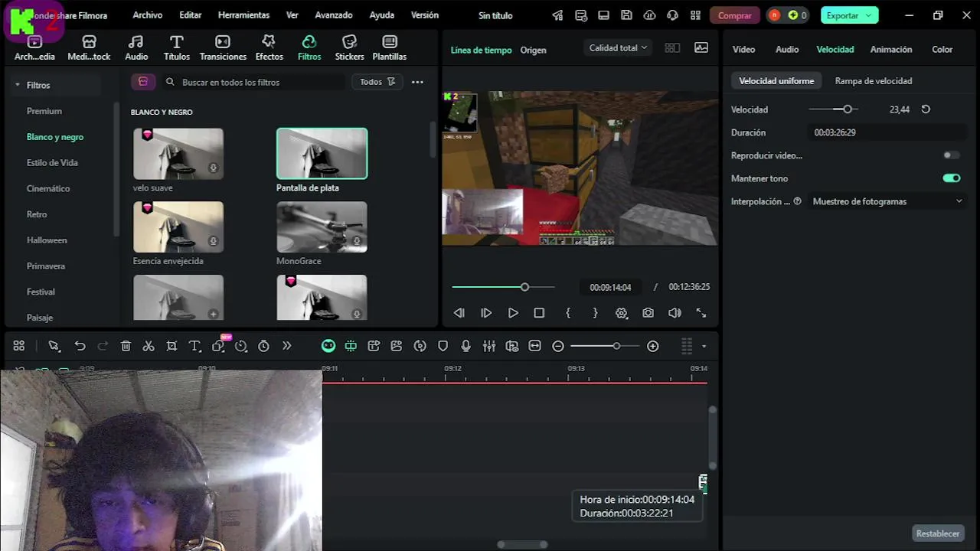
Task: Click the support headset icon in title bar
Action: [x=672, y=15]
